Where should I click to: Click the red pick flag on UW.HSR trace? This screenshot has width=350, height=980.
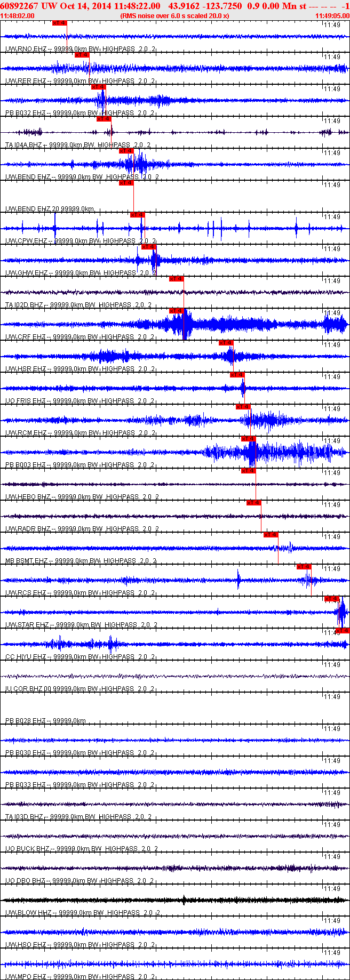tap(226, 343)
